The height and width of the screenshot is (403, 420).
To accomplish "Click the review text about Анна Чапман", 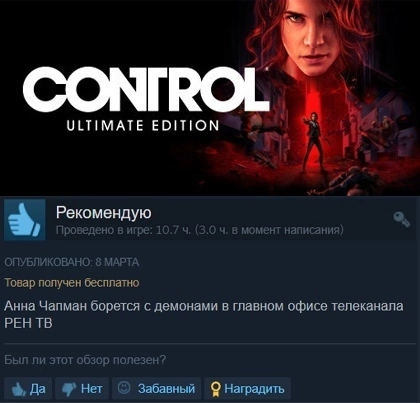I will point(204,314).
